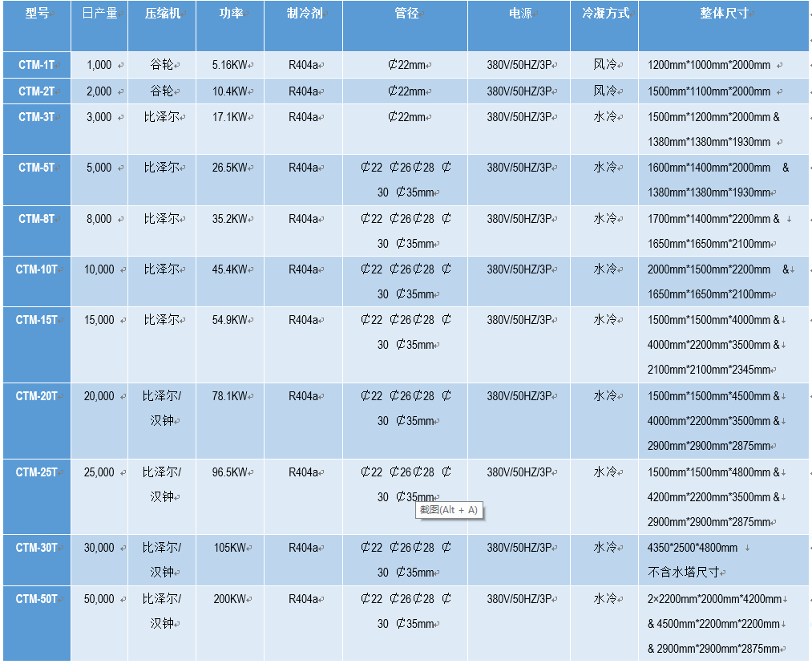812x664 pixels.
Task: Select the CTM-50T model cell
Action: pyautogui.click(x=37, y=599)
